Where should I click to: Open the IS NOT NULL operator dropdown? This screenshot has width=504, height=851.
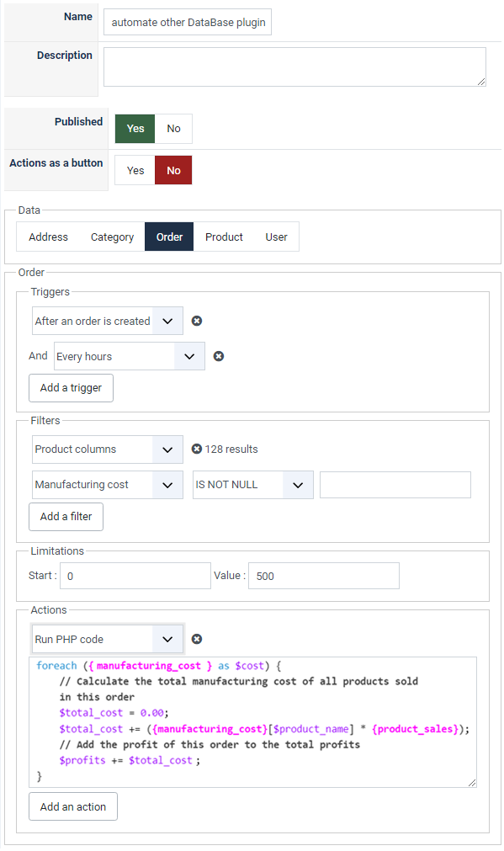252,485
